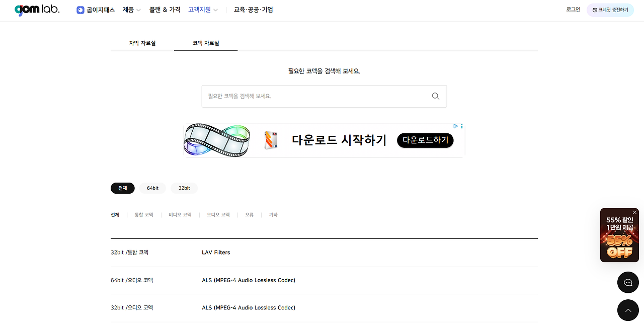Click the scroll-to-top arrow button
Viewport: 644px width, 328px height.
628,310
